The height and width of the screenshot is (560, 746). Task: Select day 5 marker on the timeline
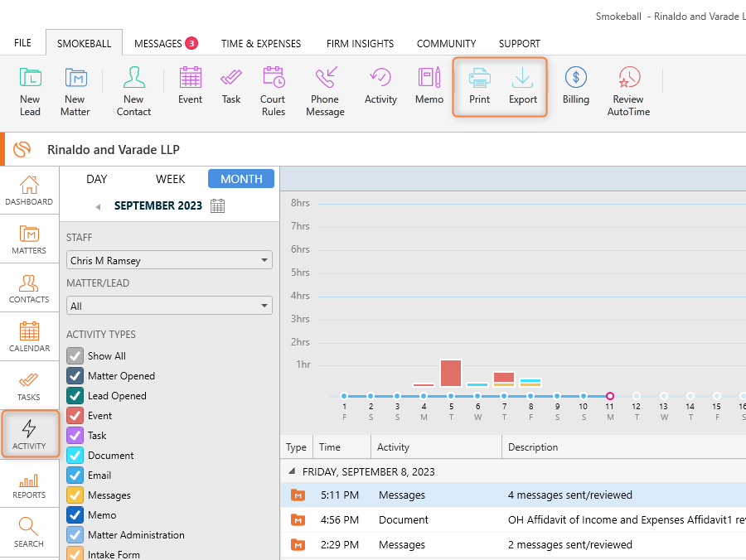click(x=451, y=395)
